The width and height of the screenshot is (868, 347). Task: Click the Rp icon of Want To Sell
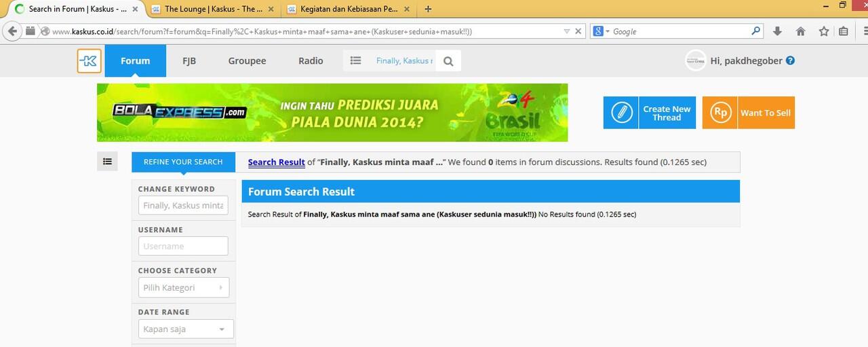720,113
